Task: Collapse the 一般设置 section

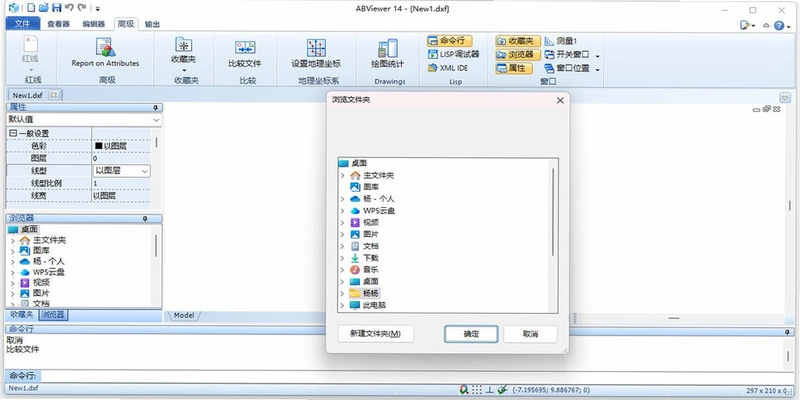Action: point(13,133)
